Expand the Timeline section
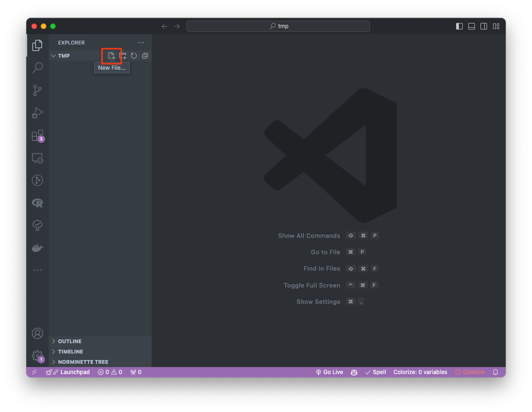532x412 pixels. [x=100, y=352]
